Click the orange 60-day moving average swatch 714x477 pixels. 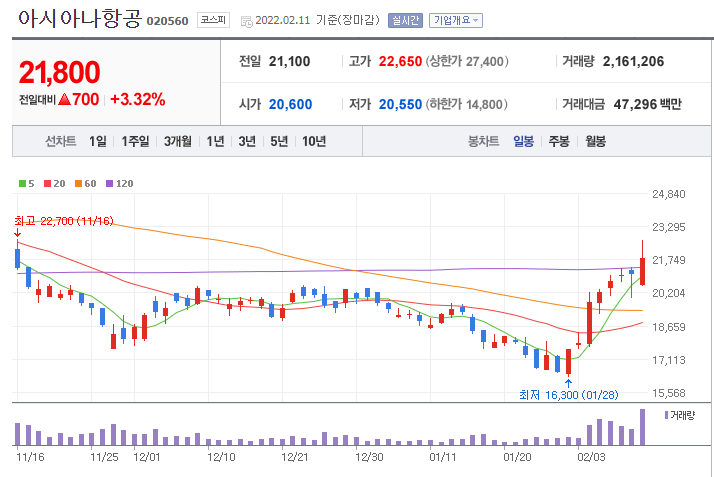(x=78, y=183)
